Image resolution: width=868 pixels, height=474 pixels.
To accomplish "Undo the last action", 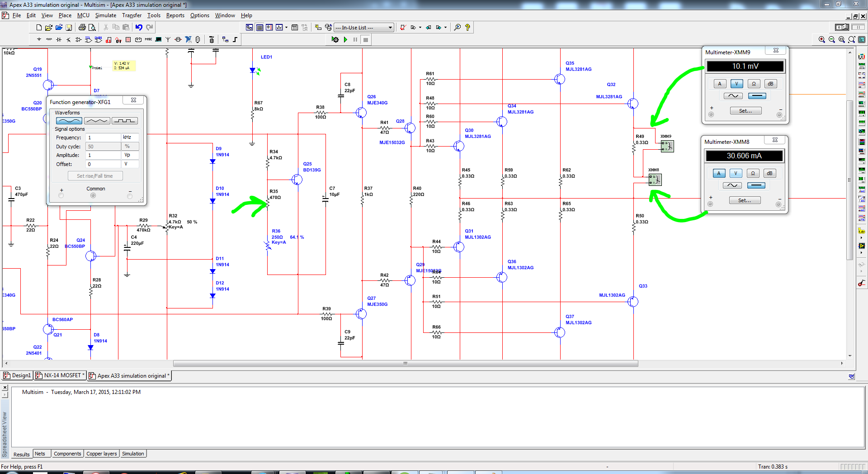I will 139,28.
